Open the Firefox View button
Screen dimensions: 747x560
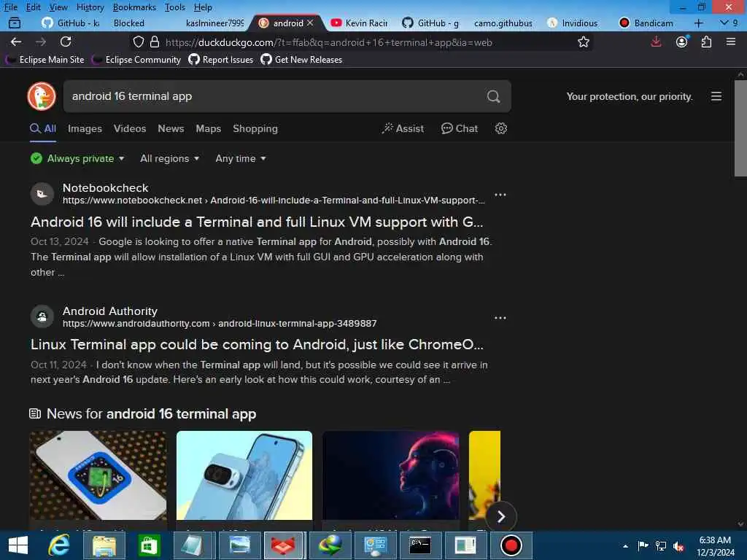(x=15, y=23)
